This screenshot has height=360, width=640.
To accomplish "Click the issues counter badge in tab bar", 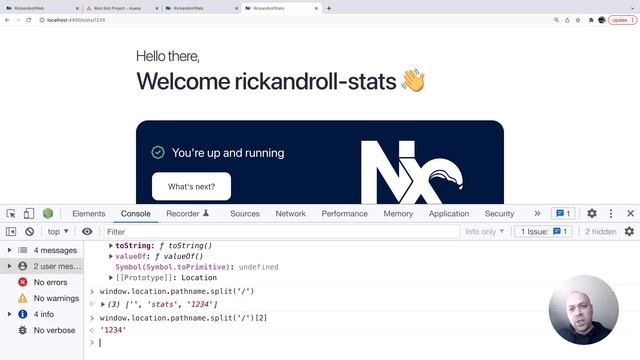I will 563,213.
